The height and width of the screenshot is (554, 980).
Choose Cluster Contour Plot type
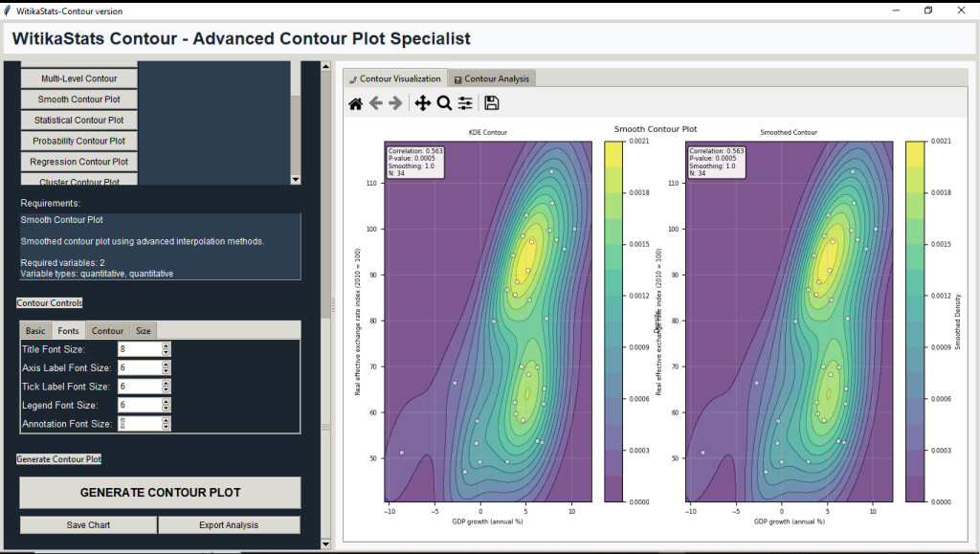coord(78,180)
